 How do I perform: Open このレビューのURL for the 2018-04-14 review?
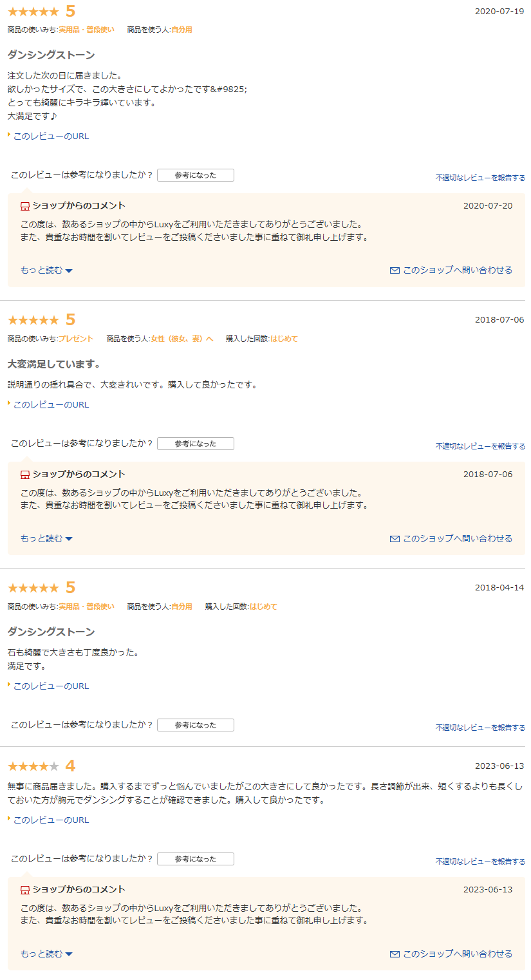(51, 686)
